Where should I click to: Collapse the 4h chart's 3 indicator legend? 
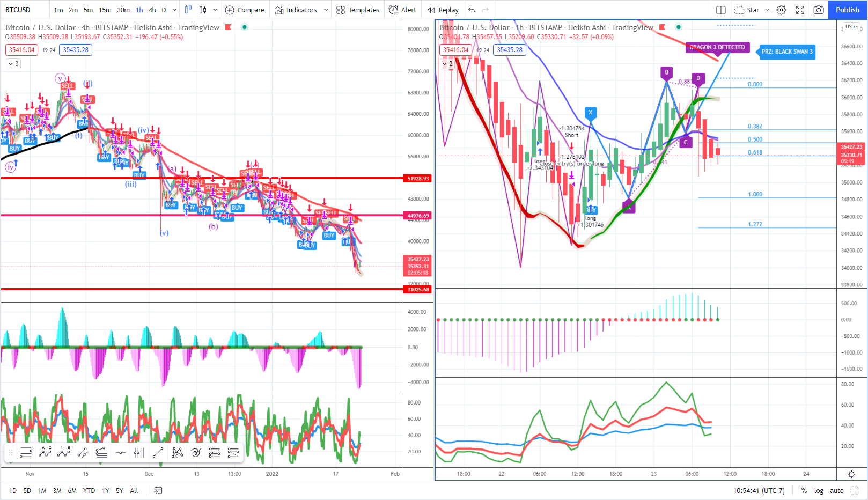(x=14, y=64)
